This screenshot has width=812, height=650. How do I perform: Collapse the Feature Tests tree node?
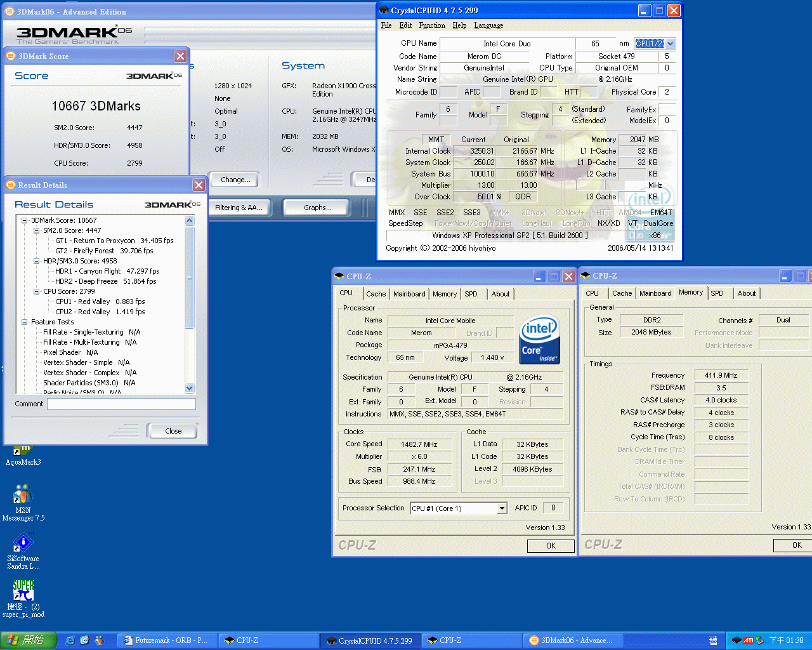tap(25, 322)
